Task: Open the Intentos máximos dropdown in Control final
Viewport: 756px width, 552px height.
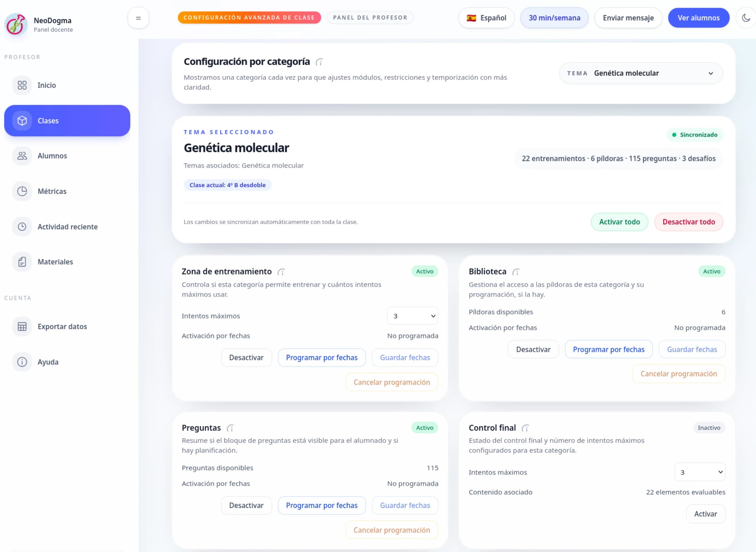Action: click(700, 472)
